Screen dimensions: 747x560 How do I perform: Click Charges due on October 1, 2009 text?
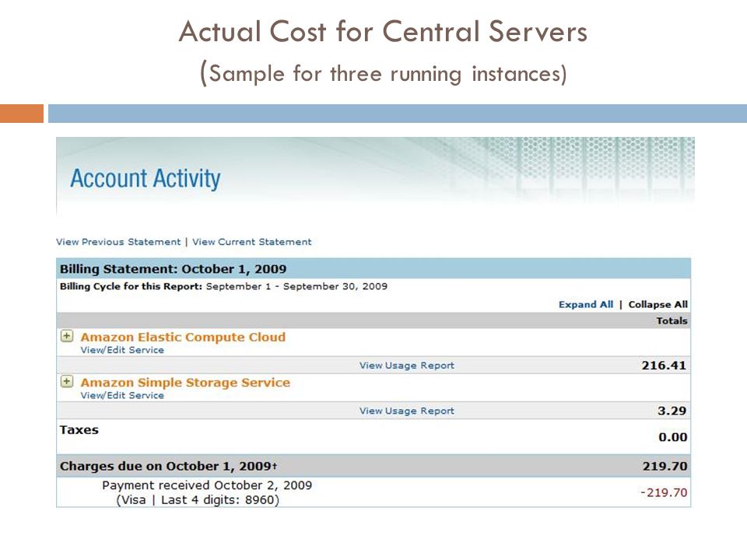(168, 466)
